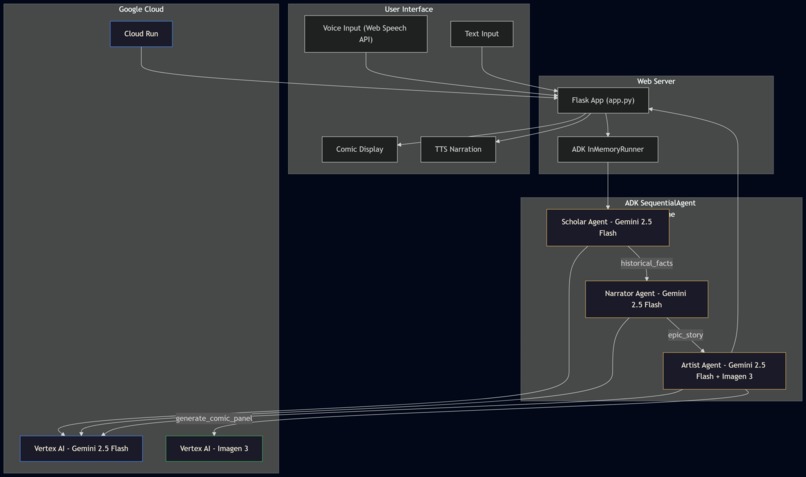806x477 pixels.
Task: Select the Narrator Agent node
Action: click(647, 299)
